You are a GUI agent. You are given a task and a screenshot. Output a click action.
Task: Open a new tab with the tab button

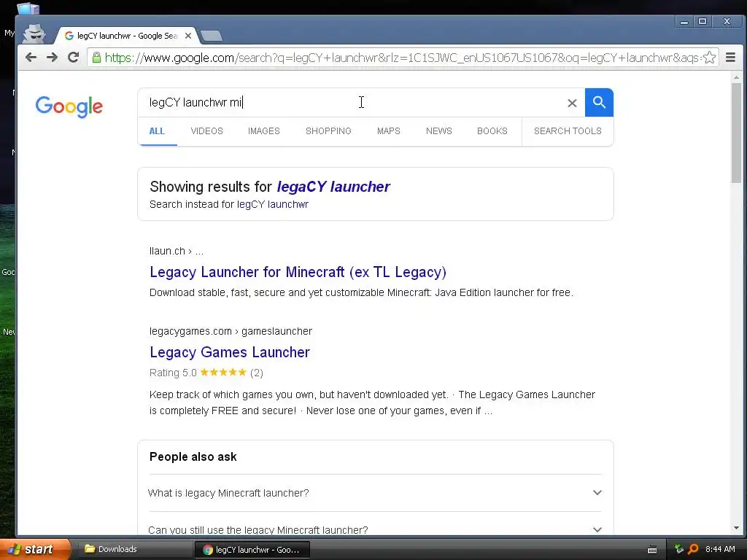coord(211,36)
